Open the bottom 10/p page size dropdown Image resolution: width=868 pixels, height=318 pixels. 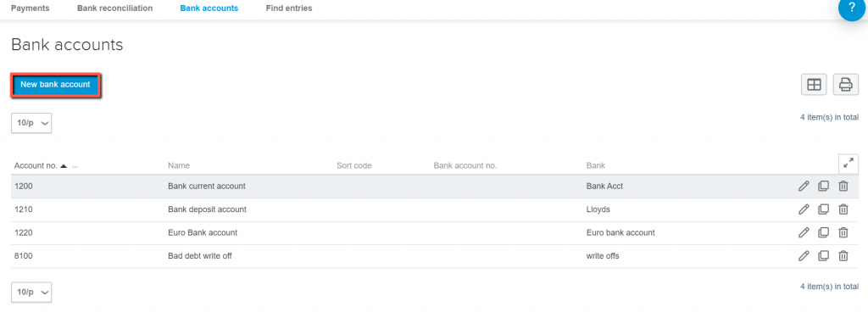tap(31, 292)
